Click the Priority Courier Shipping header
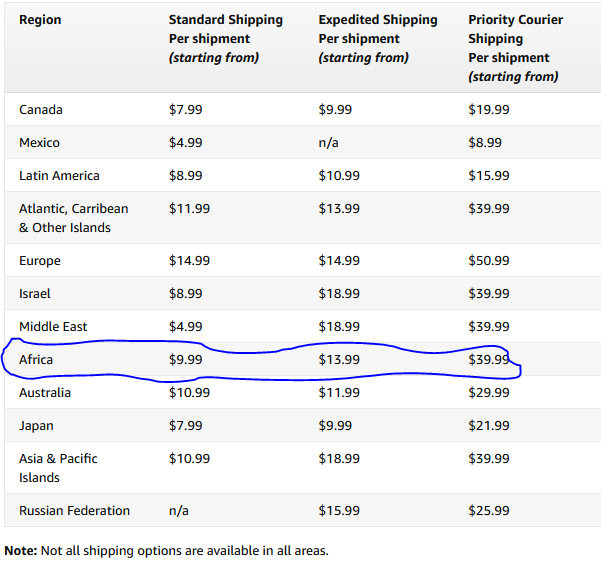Viewport: 601px width, 566px height. click(x=515, y=48)
